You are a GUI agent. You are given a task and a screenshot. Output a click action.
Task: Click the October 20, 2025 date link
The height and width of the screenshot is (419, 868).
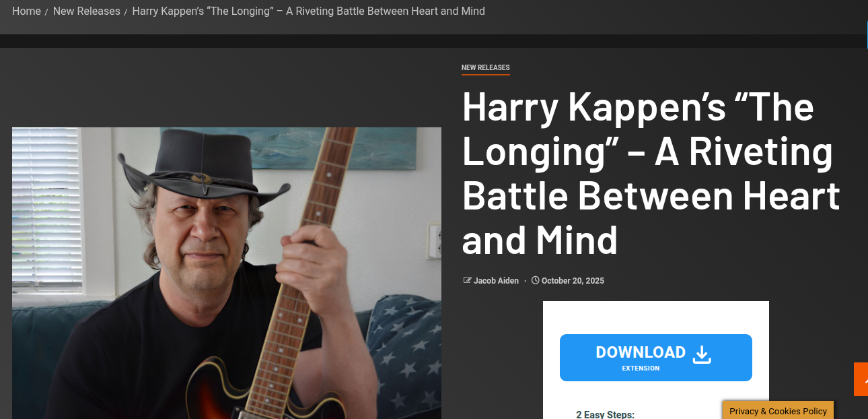(573, 281)
